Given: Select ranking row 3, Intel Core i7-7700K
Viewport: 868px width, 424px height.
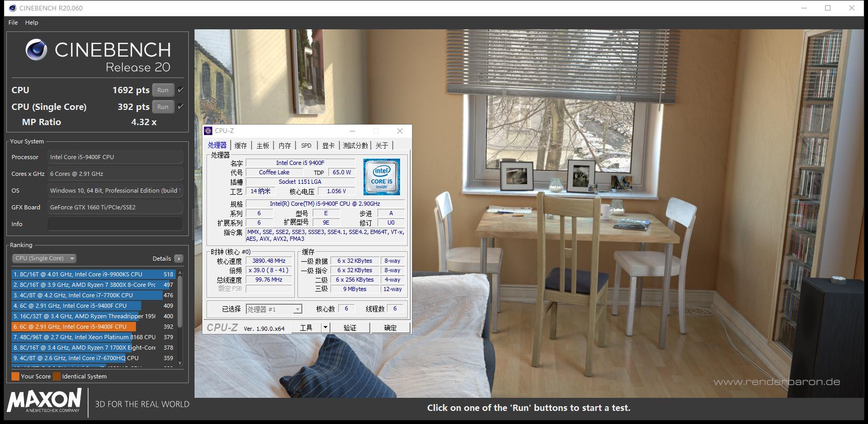Looking at the screenshot, I should pyautogui.click(x=93, y=295).
